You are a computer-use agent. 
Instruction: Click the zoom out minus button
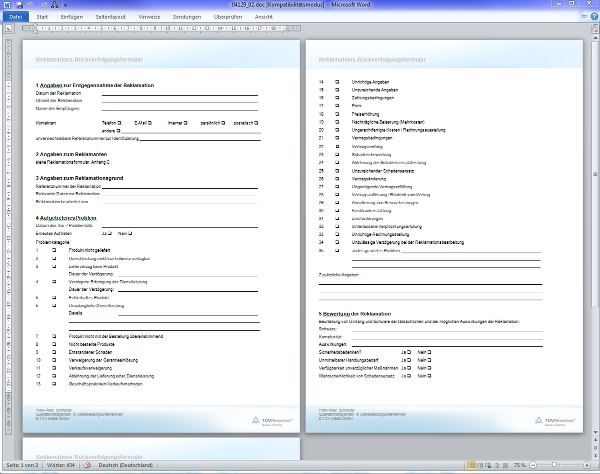click(535, 467)
